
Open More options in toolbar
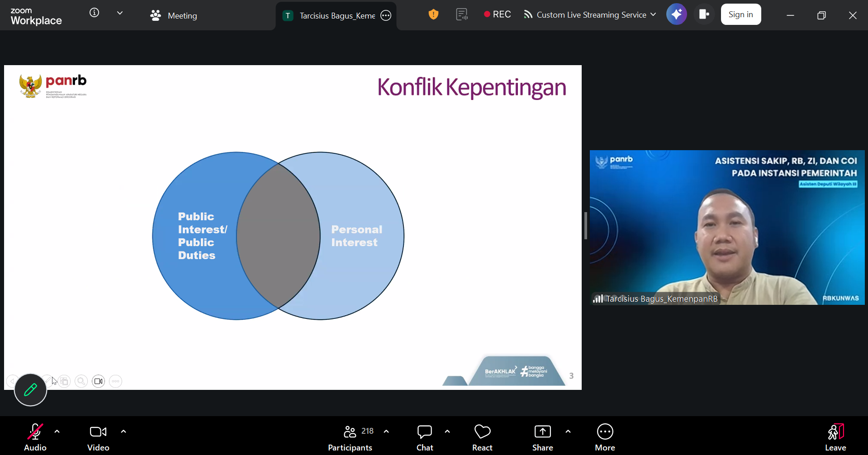click(x=605, y=437)
